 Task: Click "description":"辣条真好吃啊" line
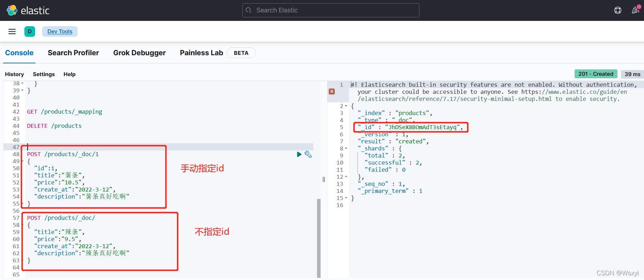tap(82, 253)
